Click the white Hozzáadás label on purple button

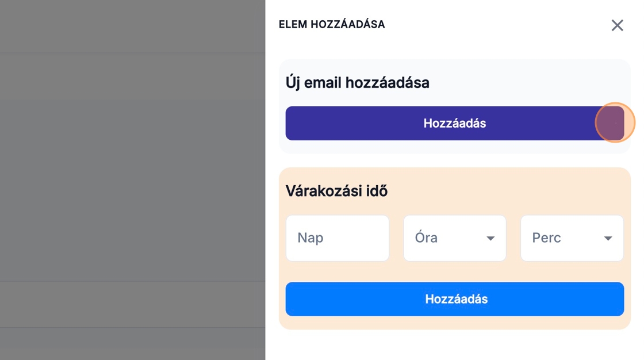pos(455,123)
